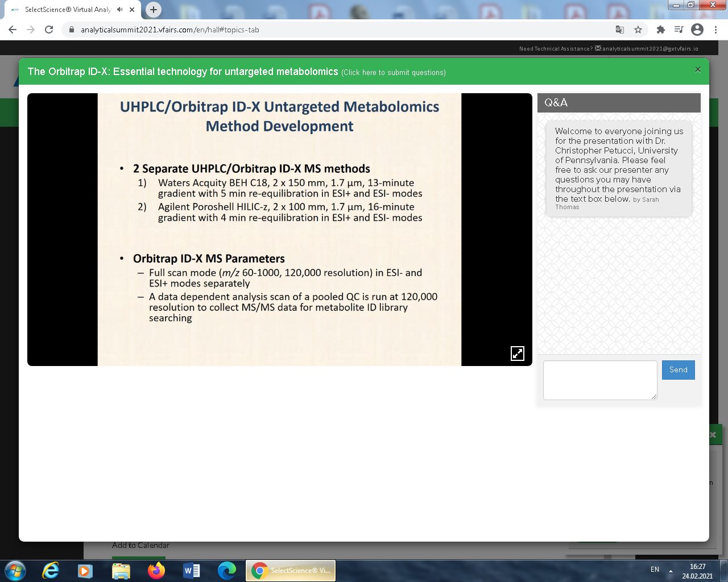This screenshot has width=728, height=582.
Task: Open the Google Translate page icon
Action: [x=620, y=30]
